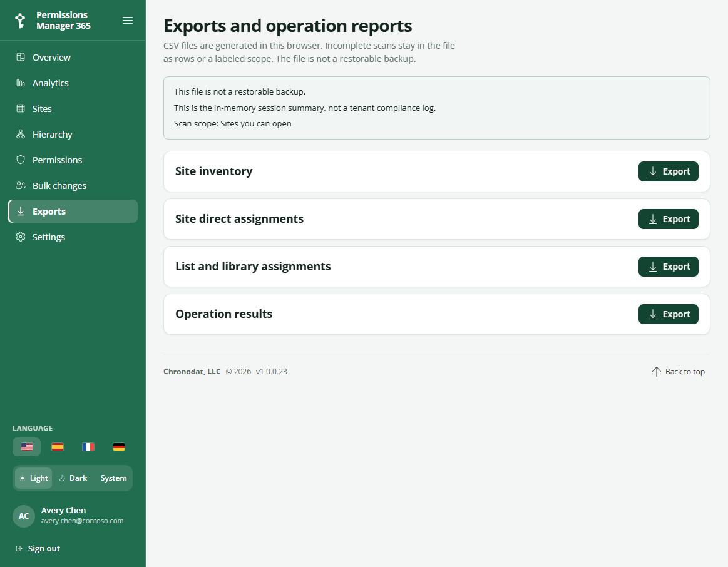The image size is (728, 567).
Task: Export Operation results report
Action: coord(668,314)
